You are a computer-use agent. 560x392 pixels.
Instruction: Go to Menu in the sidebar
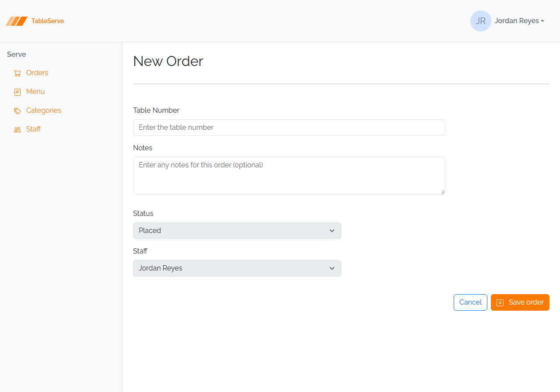[35, 92]
